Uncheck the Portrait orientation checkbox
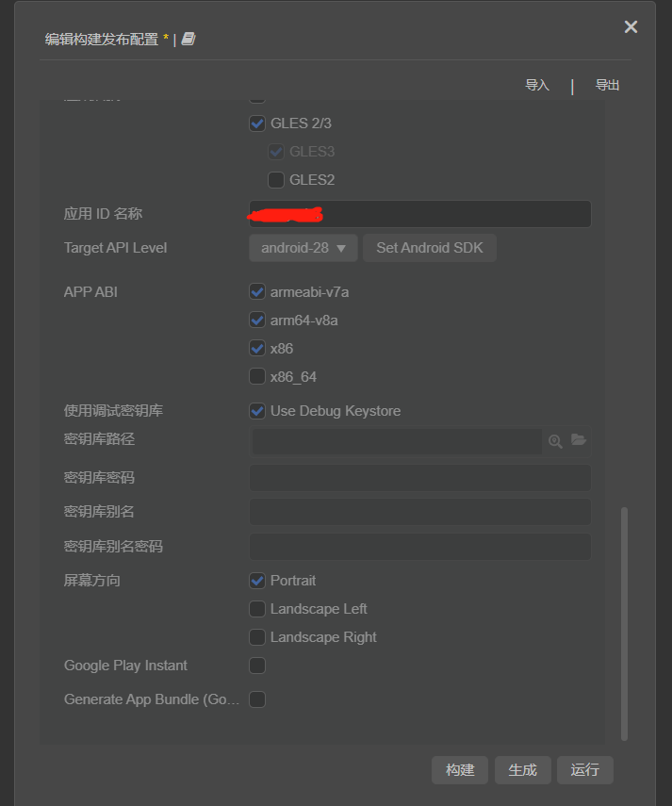The width and height of the screenshot is (672, 806). coord(257,581)
